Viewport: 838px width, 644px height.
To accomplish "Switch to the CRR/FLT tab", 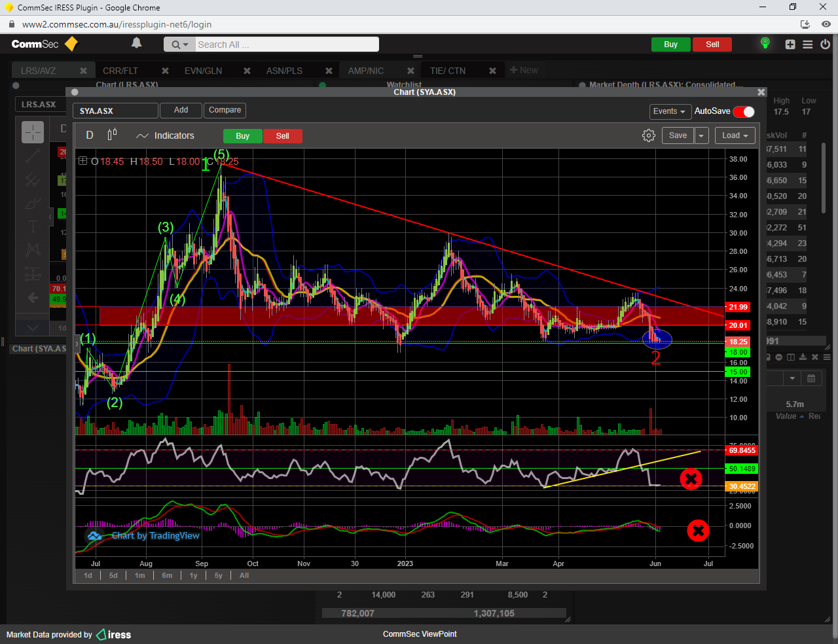I will (x=120, y=71).
